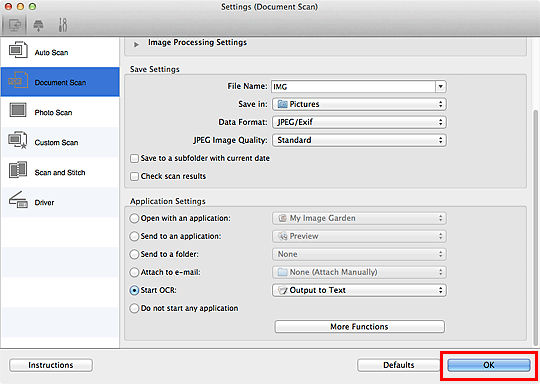
Task: Open None (Attach Manually) dropdown
Action: pos(359,272)
